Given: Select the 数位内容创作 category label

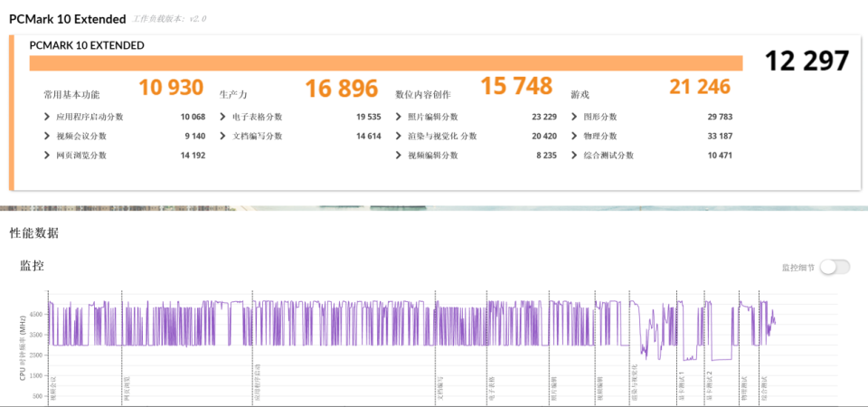Looking at the screenshot, I should pos(423,95).
